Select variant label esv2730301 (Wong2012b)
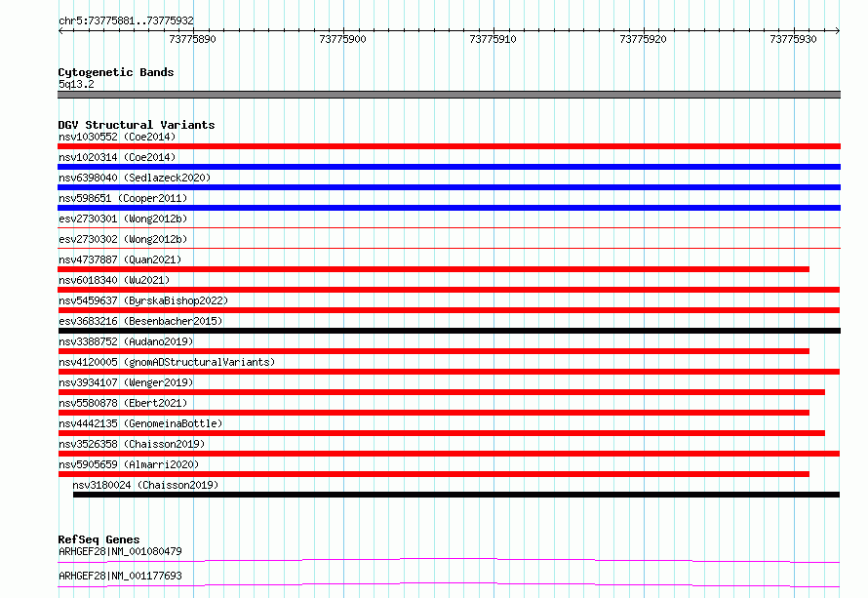The image size is (868, 598). (x=123, y=219)
